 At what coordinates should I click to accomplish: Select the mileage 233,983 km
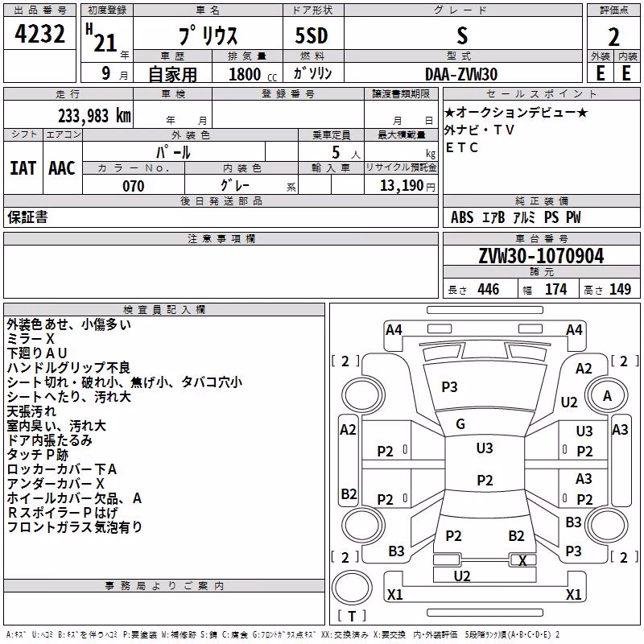(94, 116)
